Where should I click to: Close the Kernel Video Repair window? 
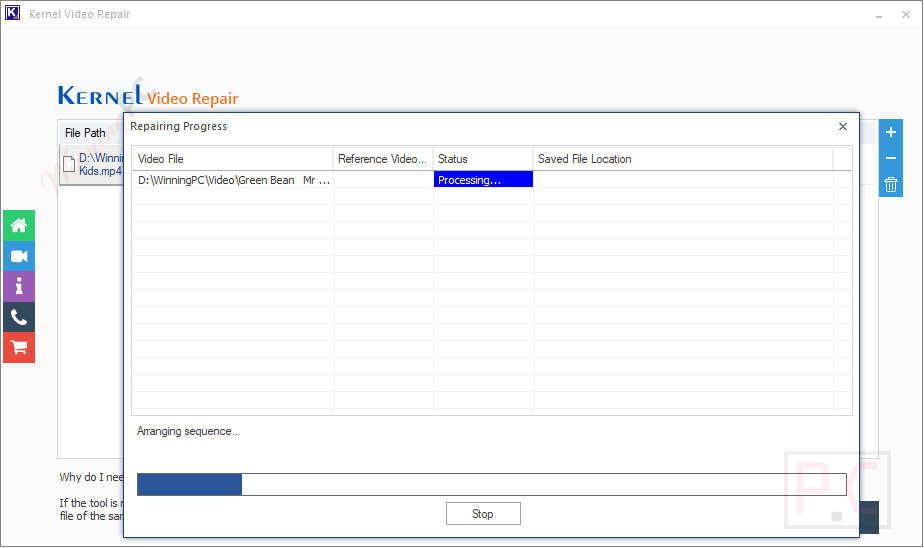tap(906, 15)
